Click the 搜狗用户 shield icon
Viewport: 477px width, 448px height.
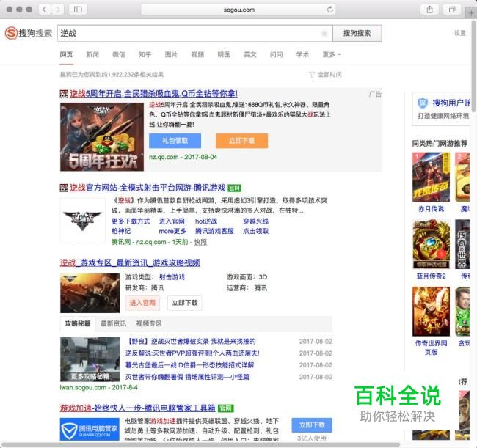coord(423,103)
